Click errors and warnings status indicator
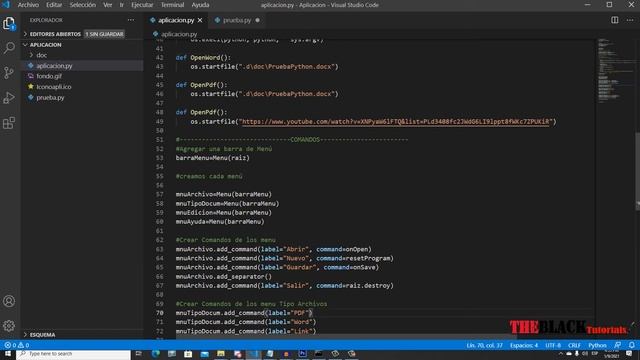Viewport: 640px width, 360px height. 17,345
